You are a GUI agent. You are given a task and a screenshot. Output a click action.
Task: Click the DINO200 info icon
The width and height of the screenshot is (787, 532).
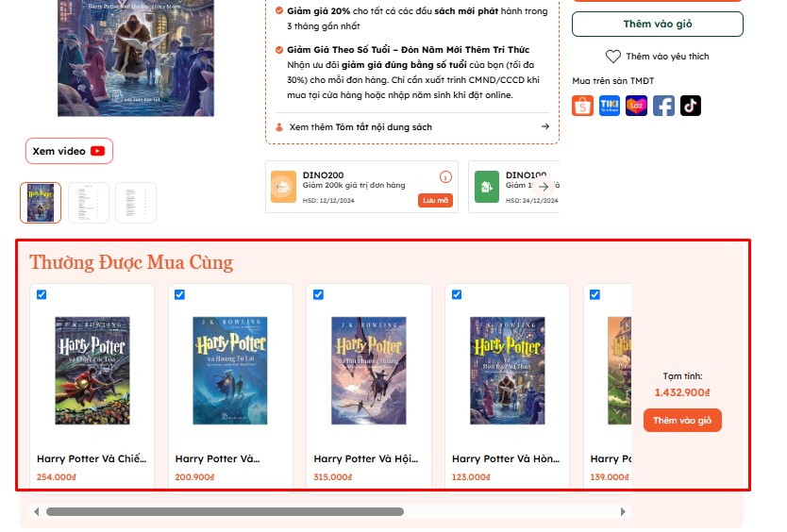coord(445,176)
